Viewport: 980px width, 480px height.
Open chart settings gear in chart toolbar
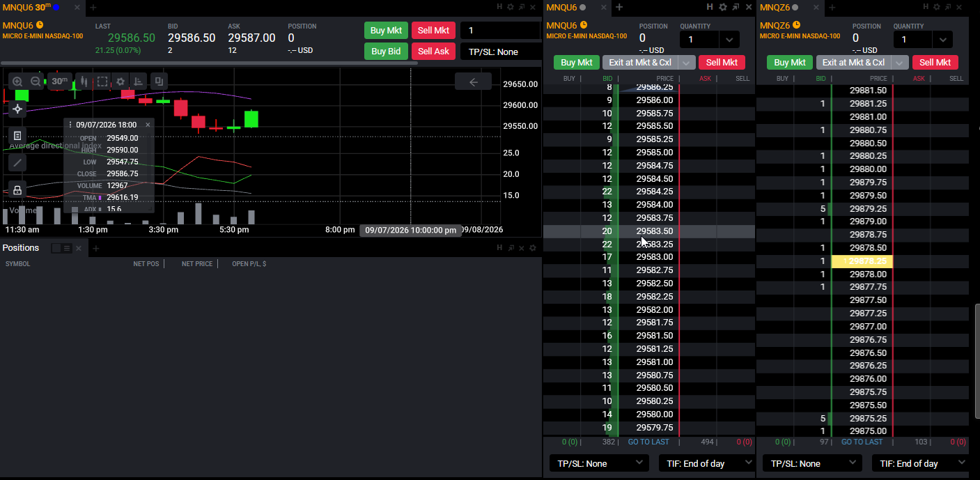tap(120, 82)
